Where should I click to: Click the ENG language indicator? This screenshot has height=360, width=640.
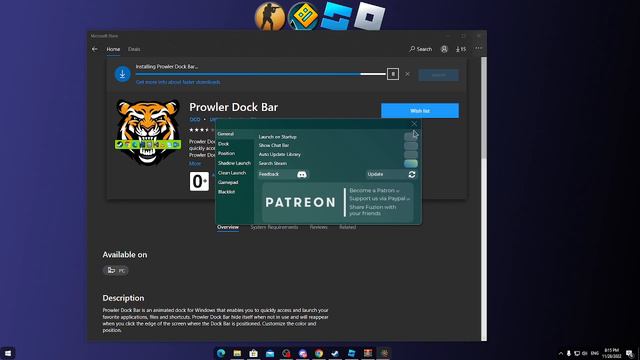point(595,353)
